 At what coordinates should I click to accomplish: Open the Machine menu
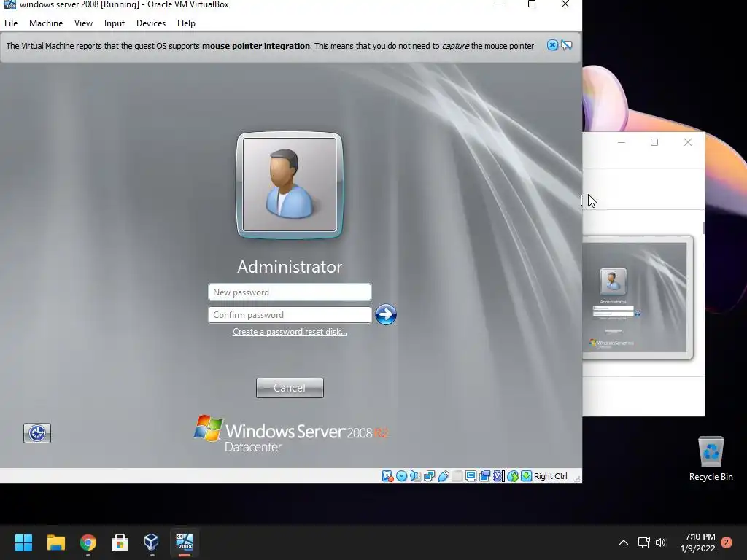click(x=46, y=23)
